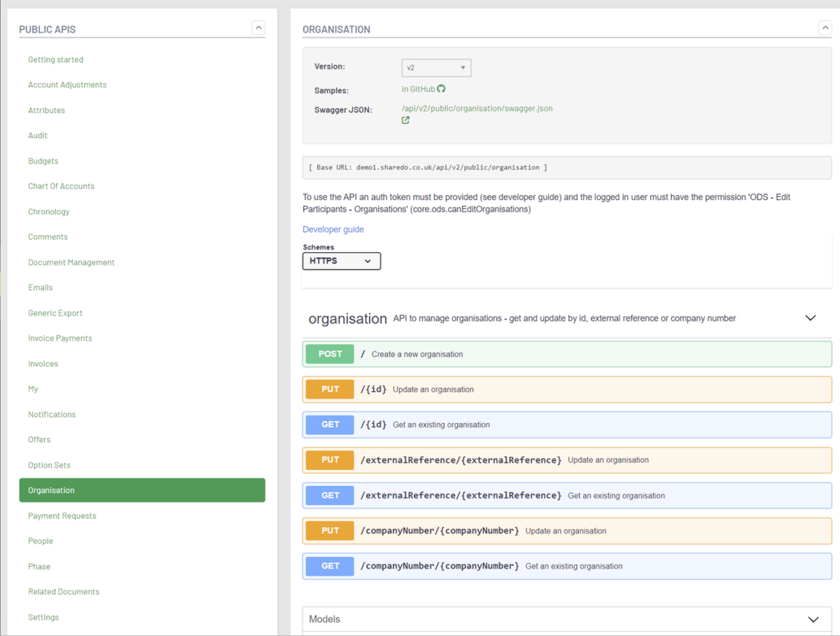Click the external link icon under Swagger JSON
Viewport: 840px width, 636px height.
405,120
